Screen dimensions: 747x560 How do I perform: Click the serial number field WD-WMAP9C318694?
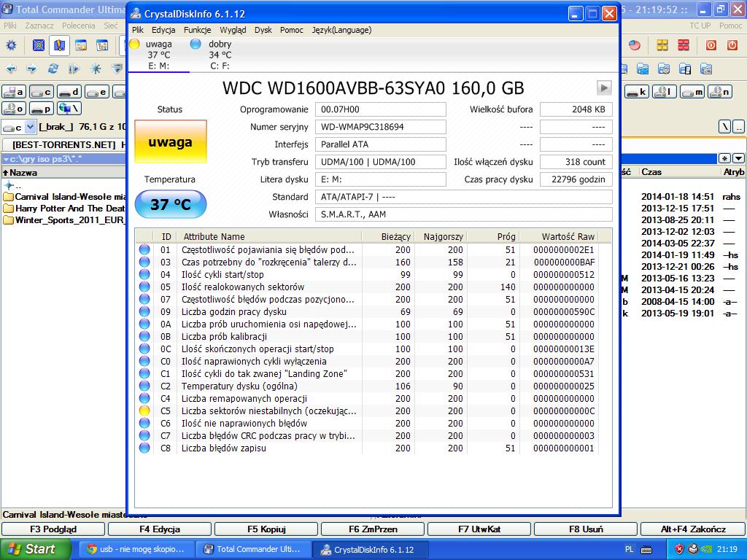coord(381,127)
